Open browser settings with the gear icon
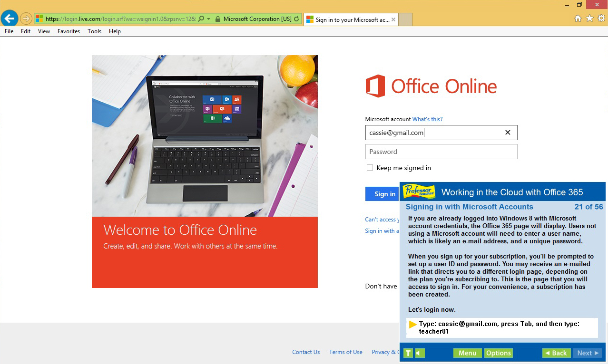The height and width of the screenshot is (364, 608). pos(601,18)
